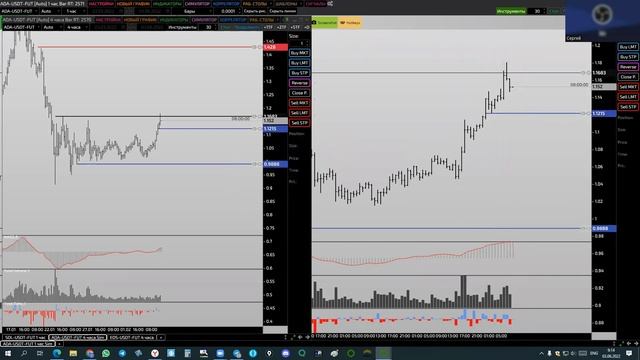The height and width of the screenshot is (360, 640).
Task: Click Buy MKT in left order panel
Action: point(299,53)
